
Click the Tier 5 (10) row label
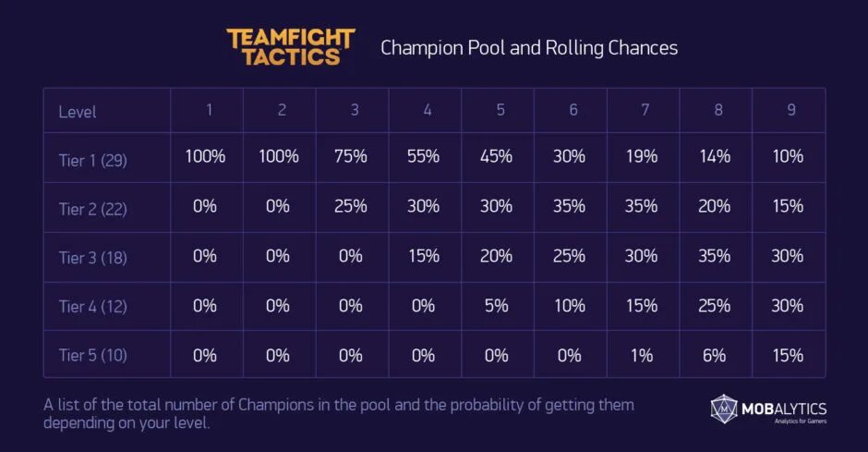click(x=93, y=355)
